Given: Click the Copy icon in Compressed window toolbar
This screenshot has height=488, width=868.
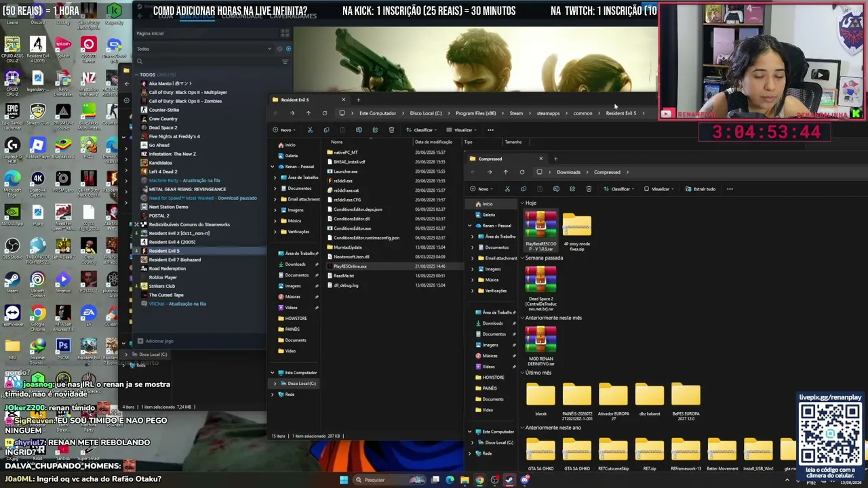Looking at the screenshot, I should click(523, 189).
